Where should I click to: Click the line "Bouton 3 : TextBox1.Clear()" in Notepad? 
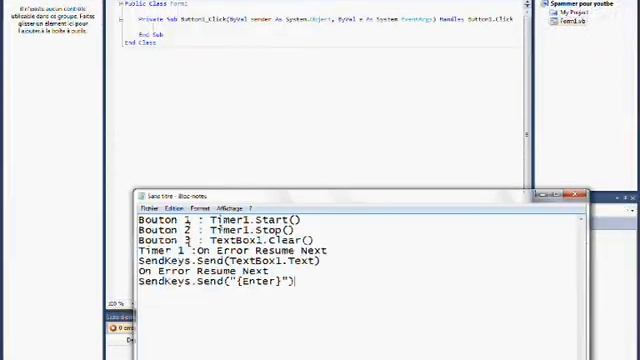[x=226, y=240]
